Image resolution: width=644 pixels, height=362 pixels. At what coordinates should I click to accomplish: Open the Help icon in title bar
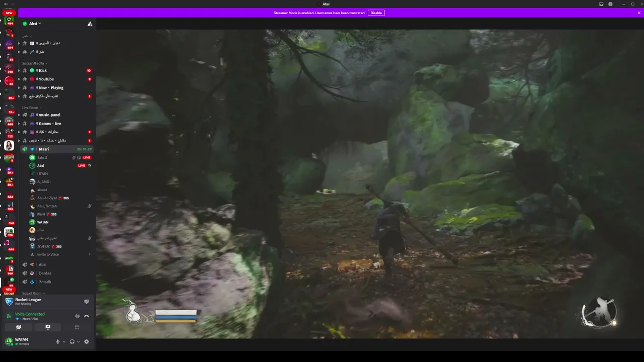(x=610, y=4)
